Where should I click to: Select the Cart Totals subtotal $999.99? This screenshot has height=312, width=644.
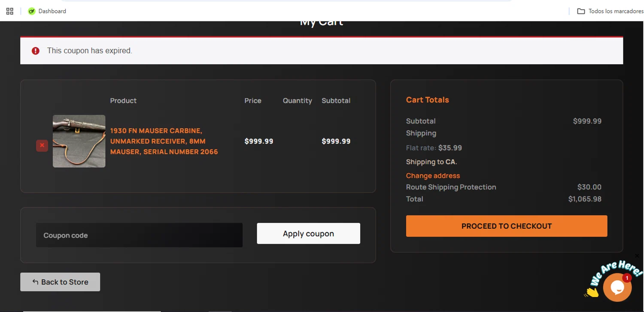point(587,121)
